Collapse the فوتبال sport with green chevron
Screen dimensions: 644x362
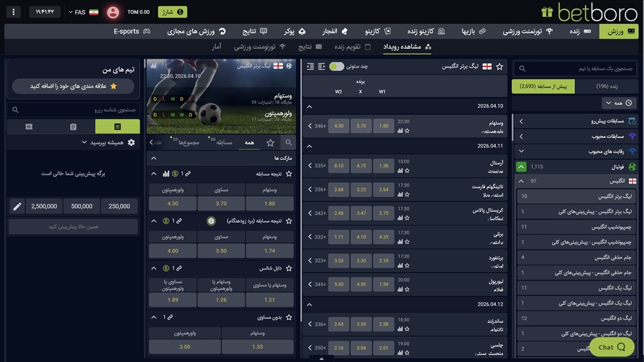pyautogui.click(x=521, y=167)
